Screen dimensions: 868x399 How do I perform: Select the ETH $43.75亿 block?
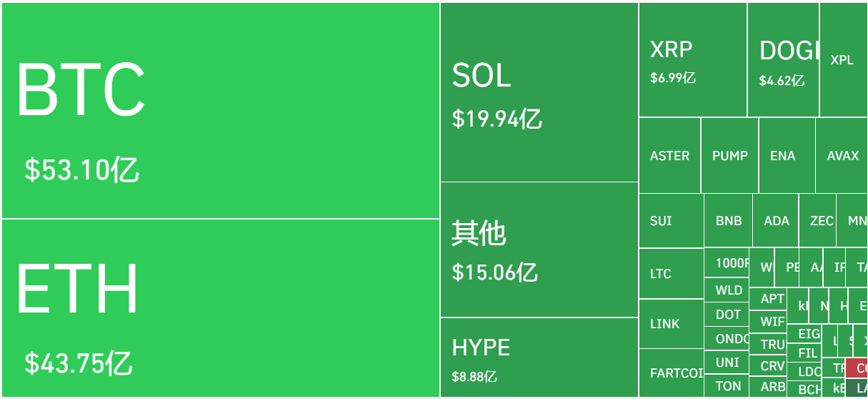tap(220, 307)
